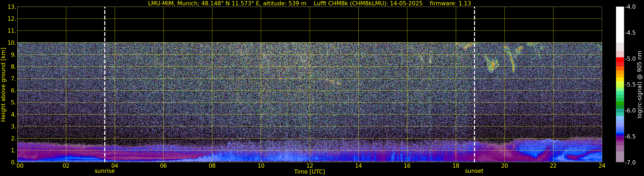Click the 'Height above ground [km]' axis label
The width and height of the screenshot is (644, 176).
(x=3, y=85)
